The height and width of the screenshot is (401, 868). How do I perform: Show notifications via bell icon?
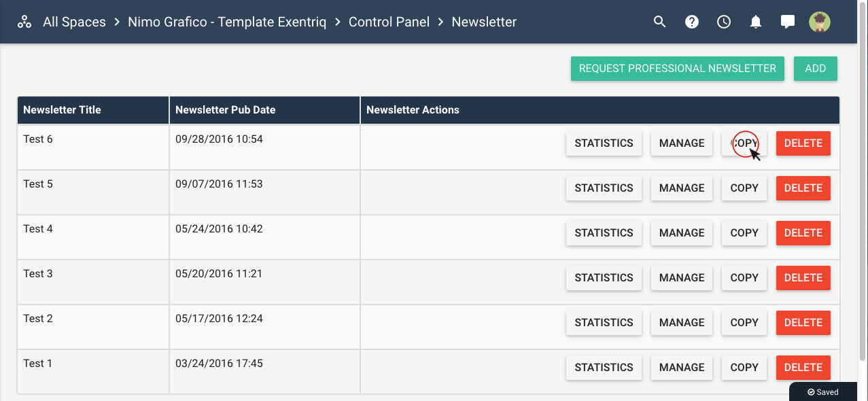point(756,22)
